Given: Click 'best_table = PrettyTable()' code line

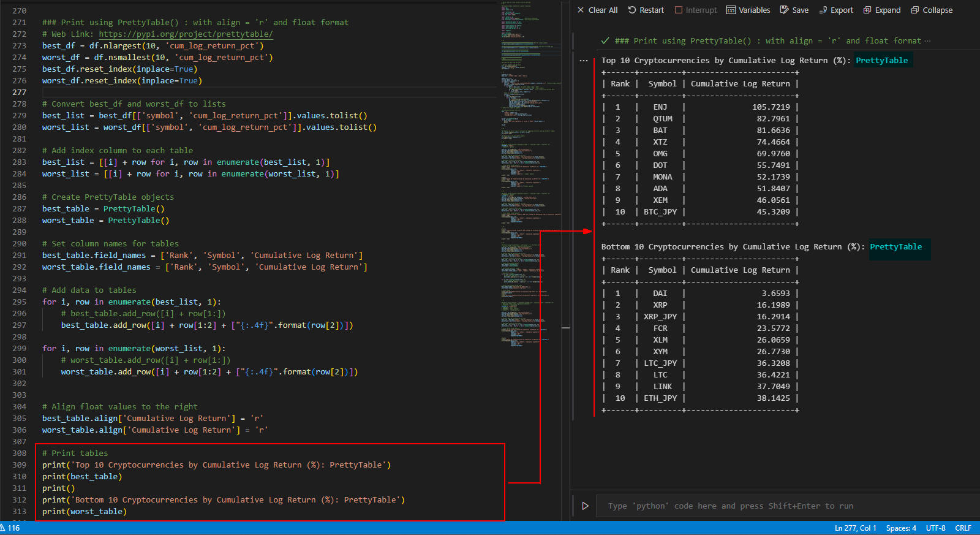Looking at the screenshot, I should (104, 208).
